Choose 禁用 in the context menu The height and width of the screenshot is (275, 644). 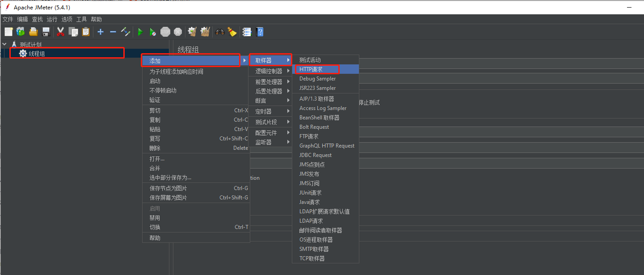coord(196,218)
